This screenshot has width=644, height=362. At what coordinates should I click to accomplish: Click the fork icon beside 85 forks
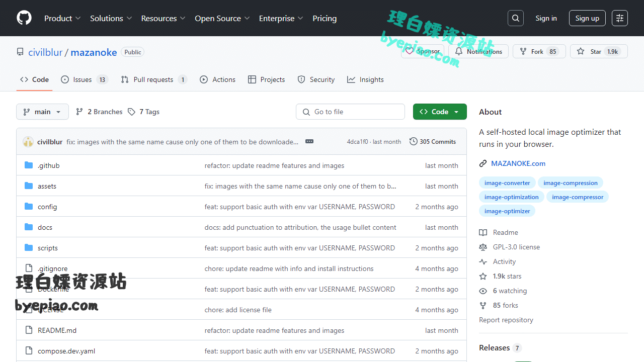[x=483, y=305]
